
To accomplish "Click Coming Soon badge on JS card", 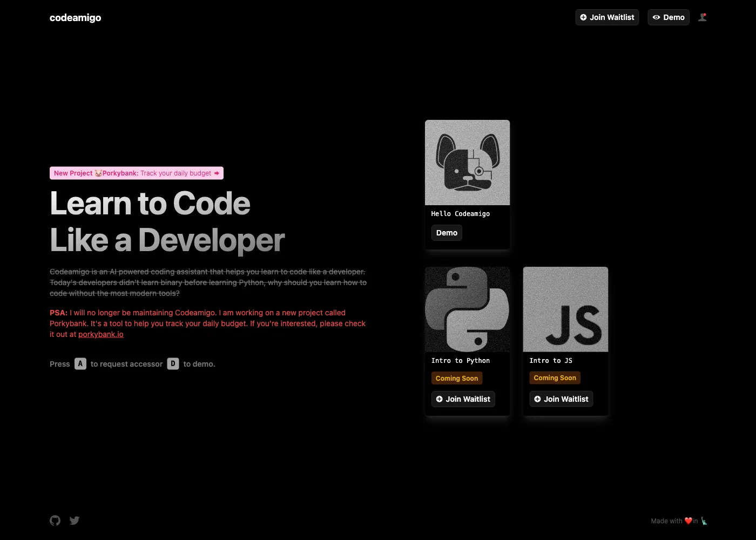I will [x=555, y=378].
